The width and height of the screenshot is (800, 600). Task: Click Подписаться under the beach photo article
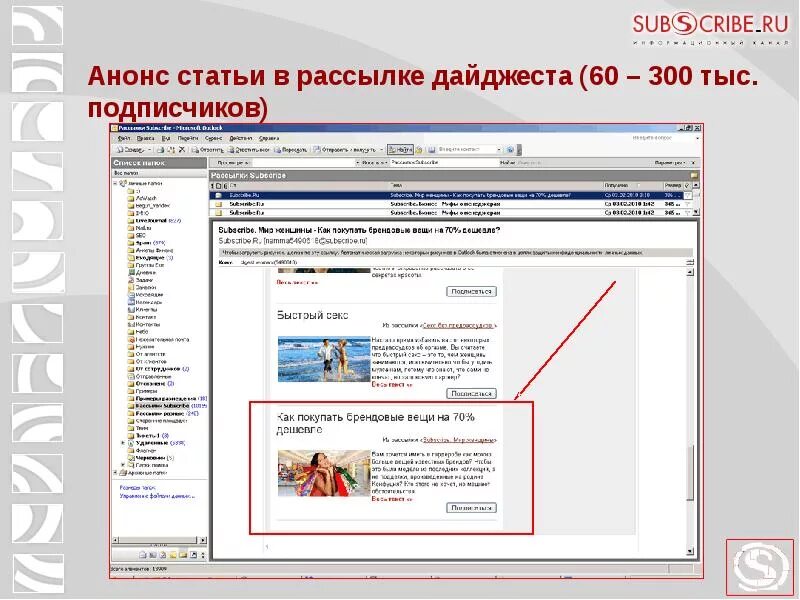click(x=471, y=394)
